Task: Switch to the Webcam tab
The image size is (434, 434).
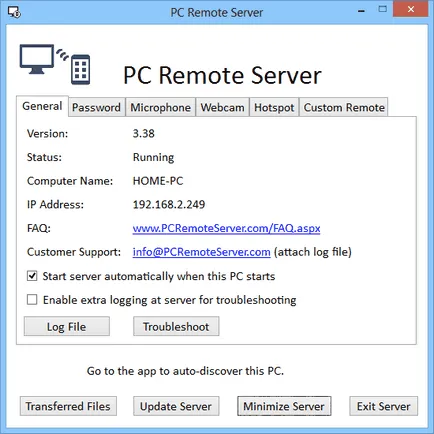Action: (222, 107)
